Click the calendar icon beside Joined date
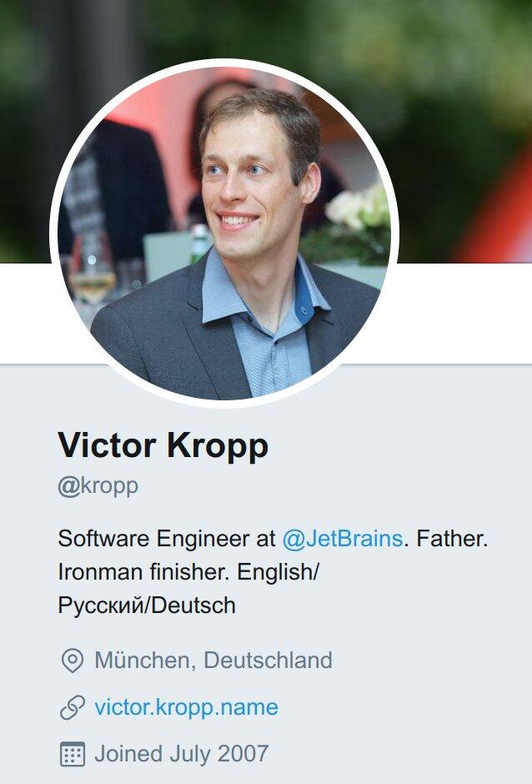Screen dimensions: 532x784 pyautogui.click(x=73, y=754)
